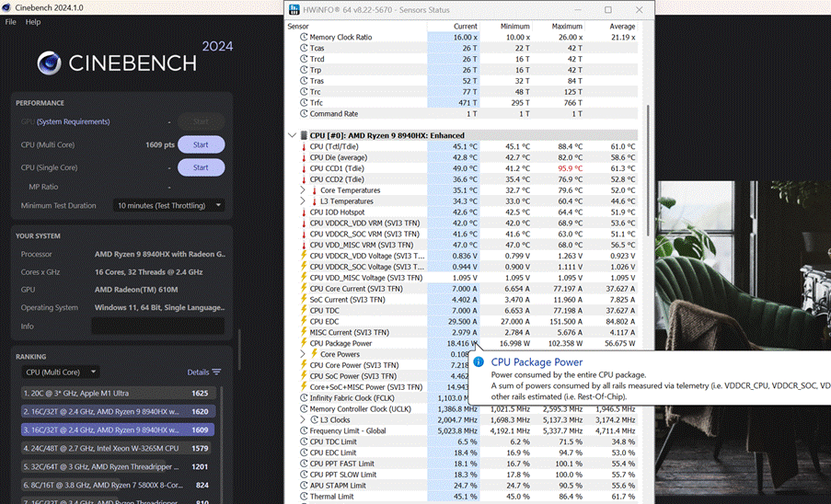Click the info icon in the tooltip
The image size is (831, 504).
click(479, 362)
